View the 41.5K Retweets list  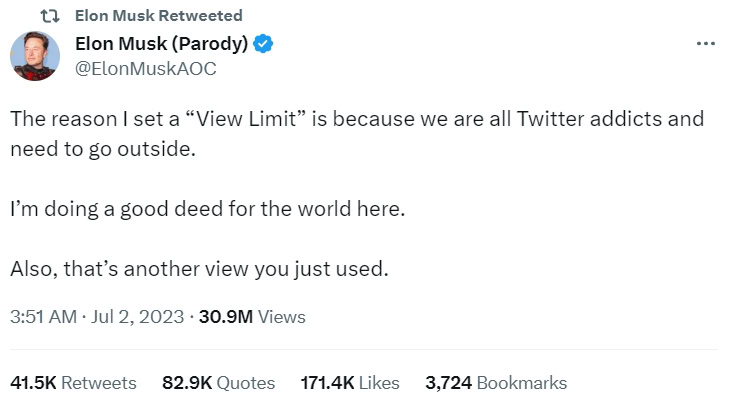(73, 382)
